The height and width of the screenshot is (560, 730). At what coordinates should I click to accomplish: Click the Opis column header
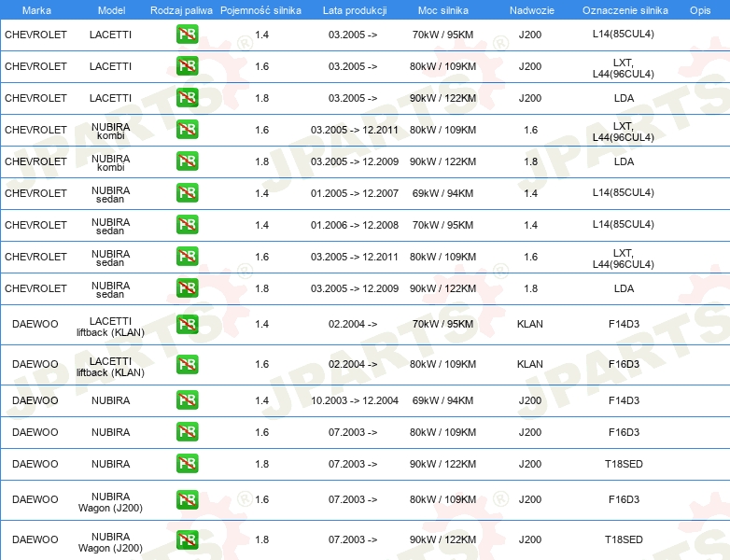point(700,10)
